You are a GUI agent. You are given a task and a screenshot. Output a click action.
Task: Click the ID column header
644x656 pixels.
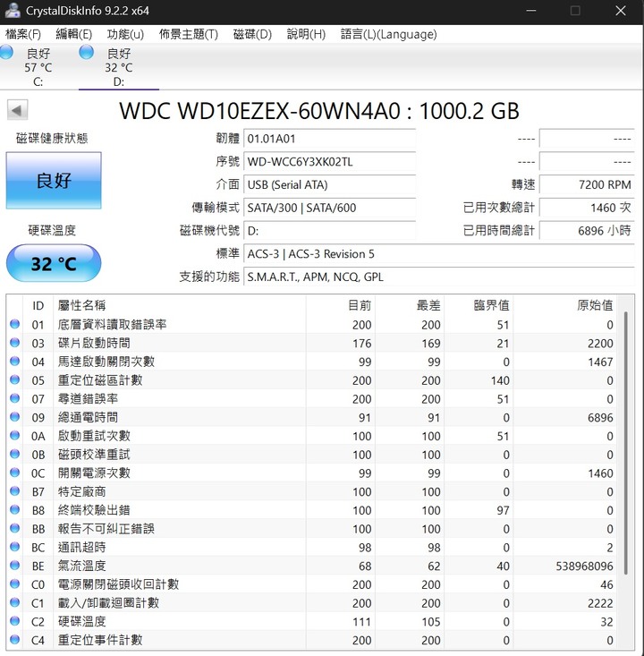click(38, 305)
